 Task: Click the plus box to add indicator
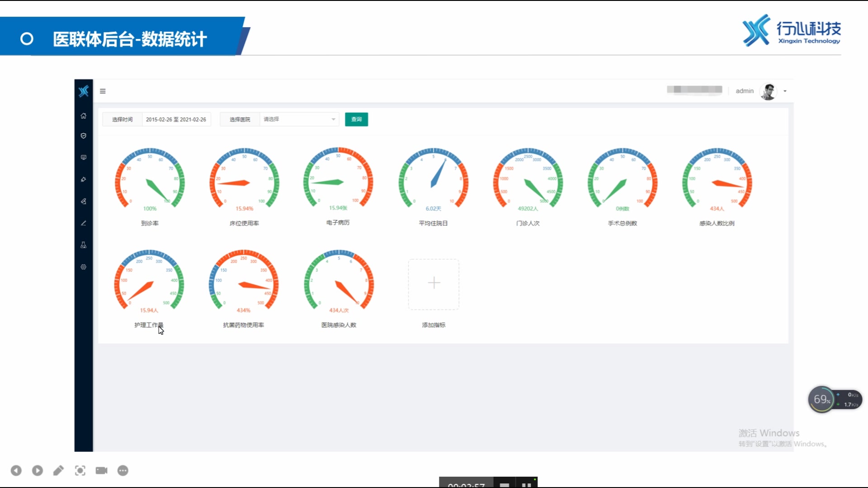(434, 284)
